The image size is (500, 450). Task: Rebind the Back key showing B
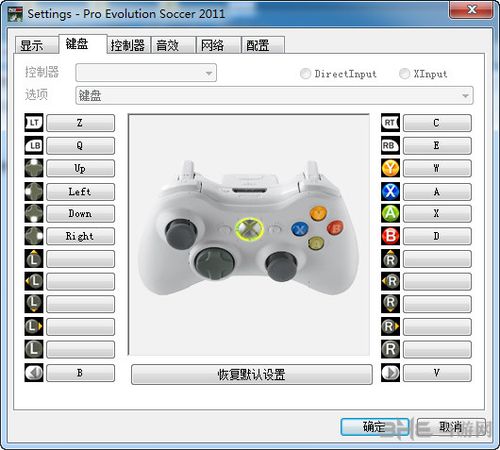pyautogui.click(x=80, y=373)
